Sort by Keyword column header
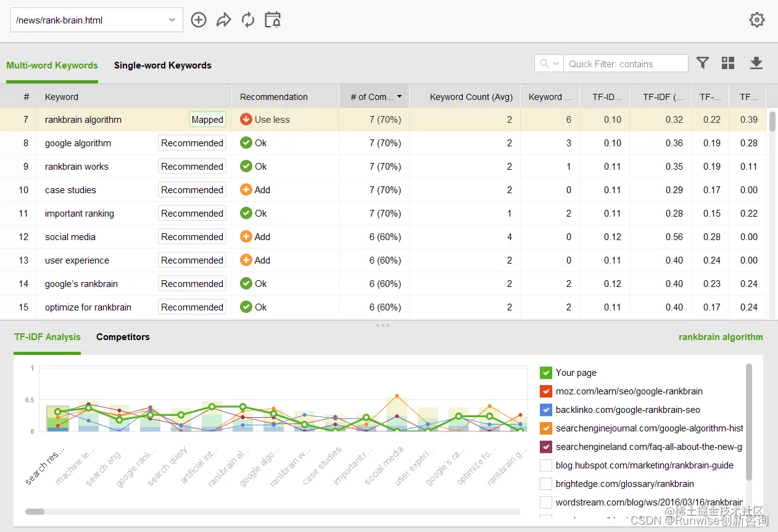Image resolution: width=778 pixels, height=532 pixels. point(134,97)
